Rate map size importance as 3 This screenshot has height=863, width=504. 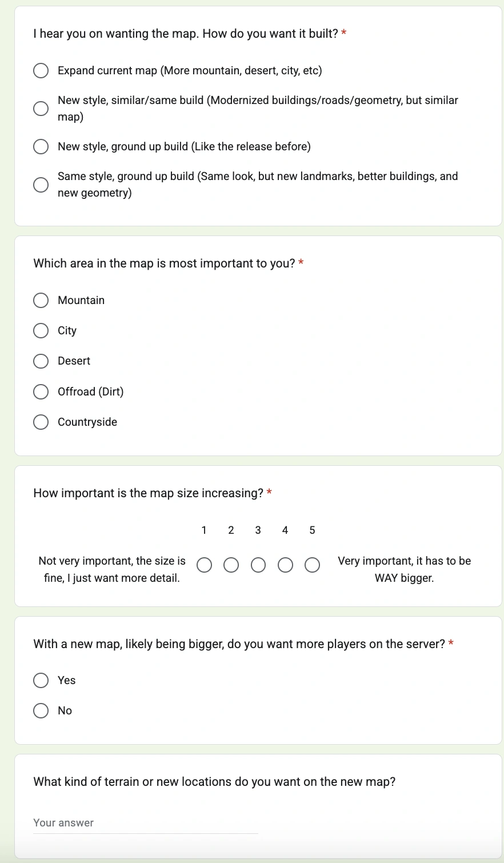[258, 565]
